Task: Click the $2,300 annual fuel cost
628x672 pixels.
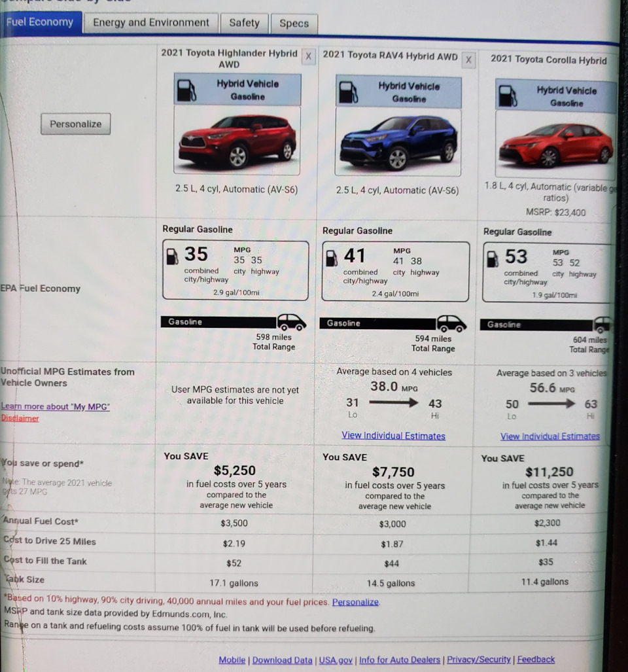Action: [x=547, y=523]
